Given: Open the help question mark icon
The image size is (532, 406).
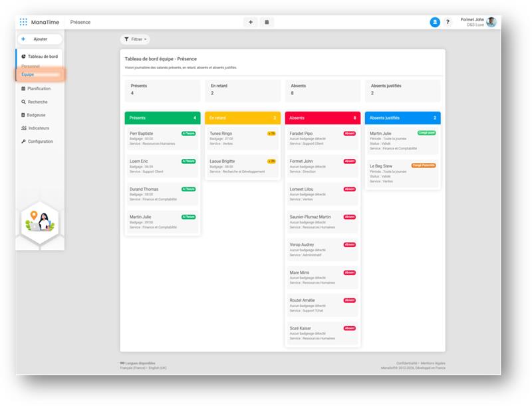Looking at the screenshot, I should click(448, 22).
